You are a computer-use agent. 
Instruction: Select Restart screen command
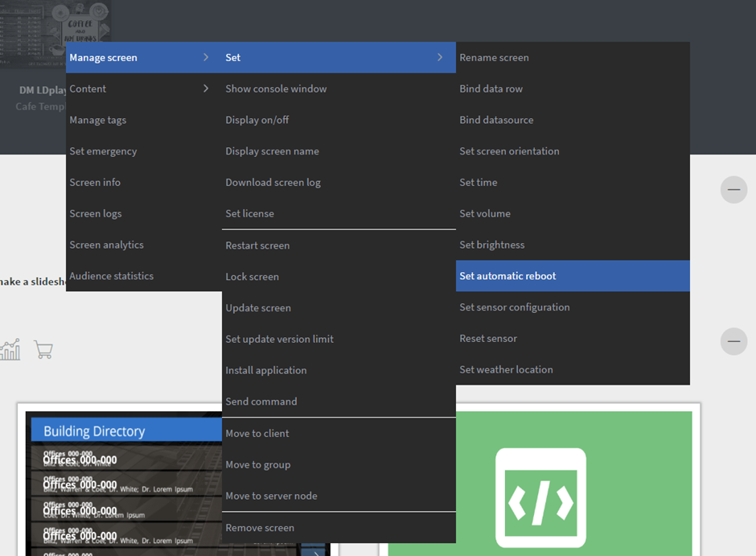(x=339, y=245)
